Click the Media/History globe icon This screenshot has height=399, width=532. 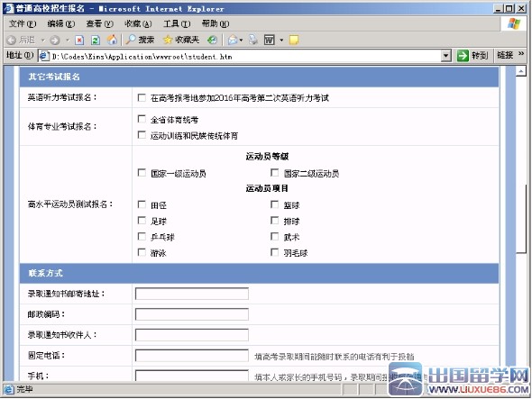213,40
